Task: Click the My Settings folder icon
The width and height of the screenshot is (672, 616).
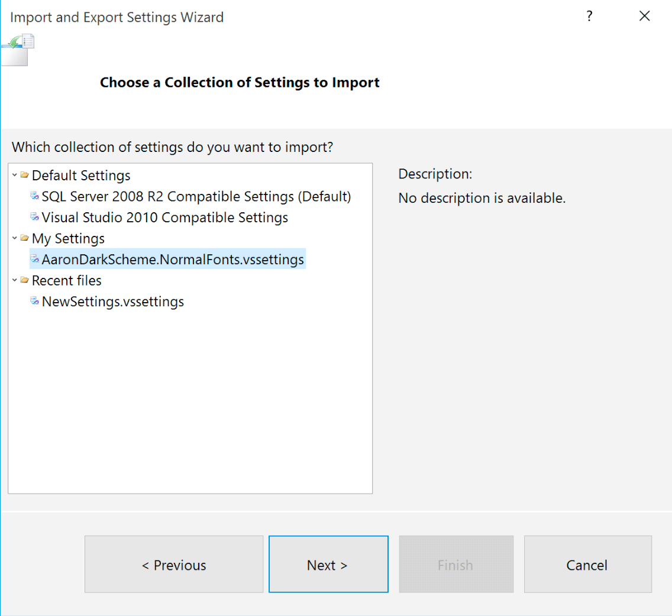Action: [24, 239]
